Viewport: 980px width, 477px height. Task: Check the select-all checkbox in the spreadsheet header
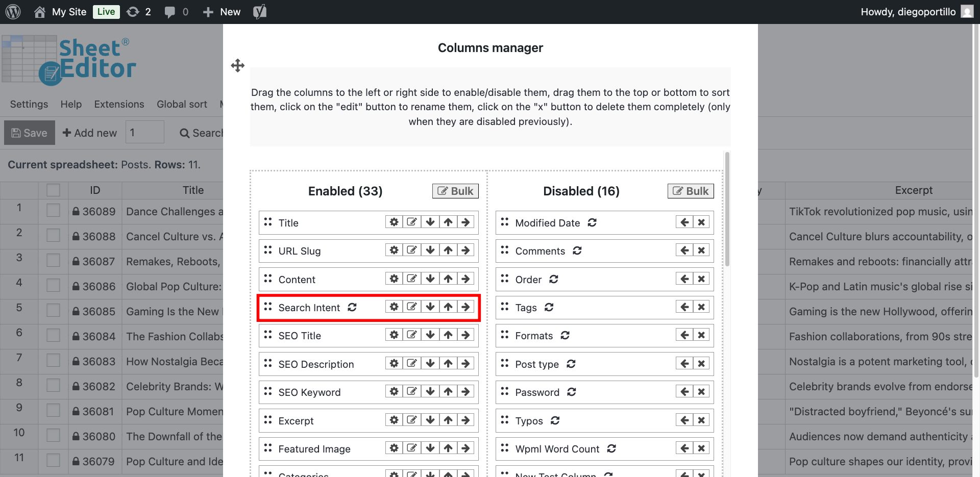53,189
